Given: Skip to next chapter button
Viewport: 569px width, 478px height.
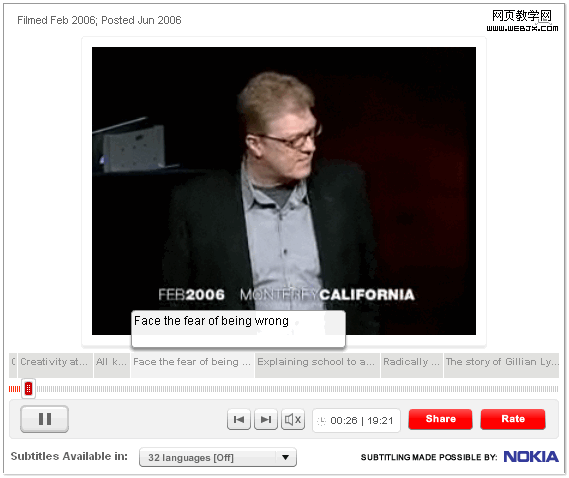Looking at the screenshot, I should click(x=266, y=420).
